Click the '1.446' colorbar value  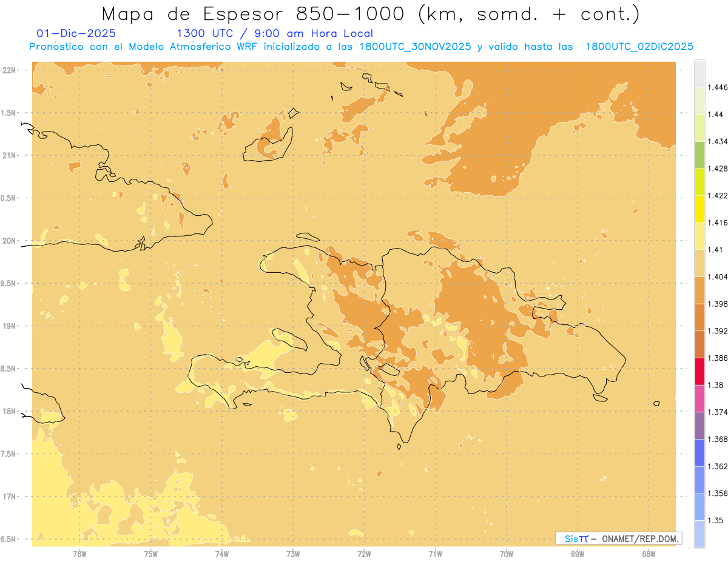[718, 87]
